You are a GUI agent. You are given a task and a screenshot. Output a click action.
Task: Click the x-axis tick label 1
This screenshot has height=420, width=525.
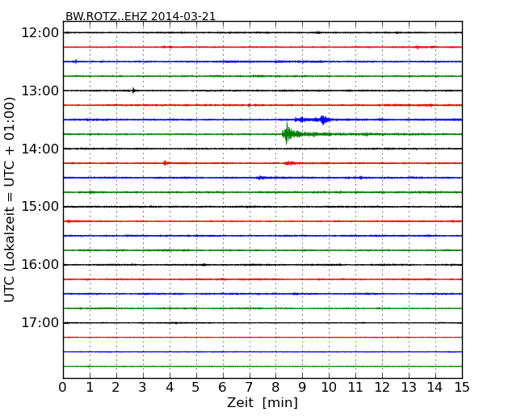click(90, 388)
